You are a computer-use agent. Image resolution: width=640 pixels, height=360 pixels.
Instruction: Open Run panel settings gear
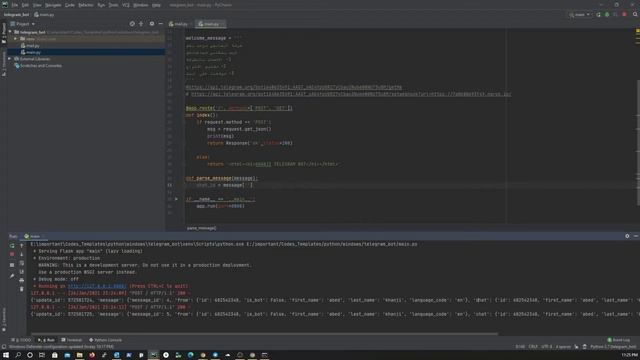click(627, 236)
